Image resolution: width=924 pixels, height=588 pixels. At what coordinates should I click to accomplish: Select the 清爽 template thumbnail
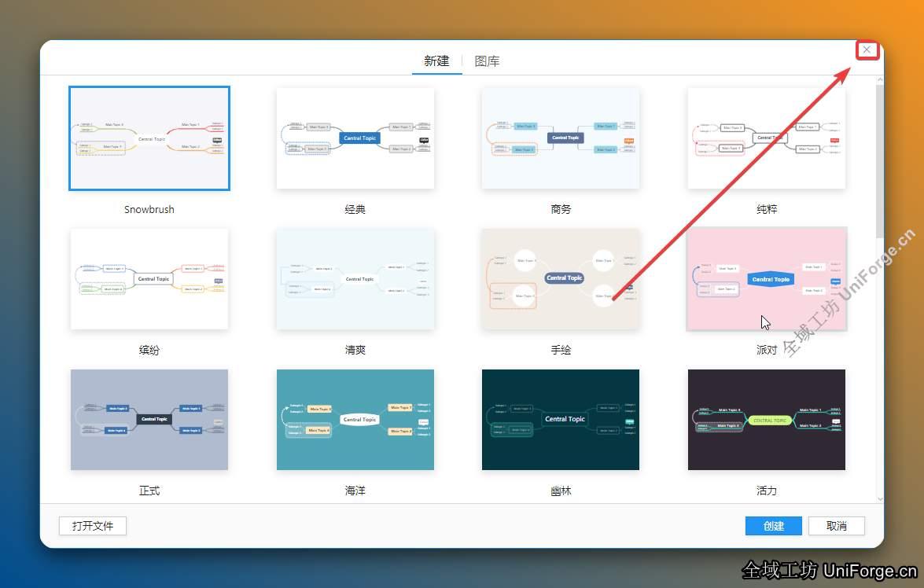pos(355,279)
